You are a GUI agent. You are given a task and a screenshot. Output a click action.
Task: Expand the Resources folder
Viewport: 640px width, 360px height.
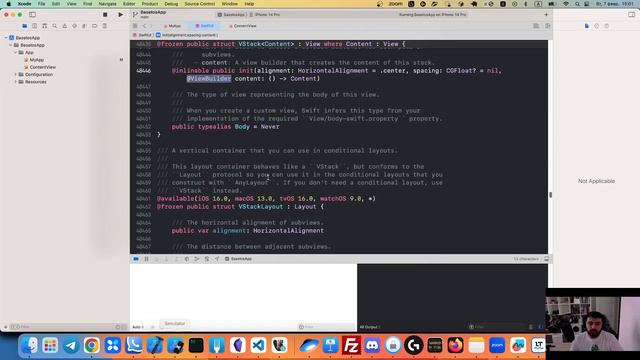[16, 82]
